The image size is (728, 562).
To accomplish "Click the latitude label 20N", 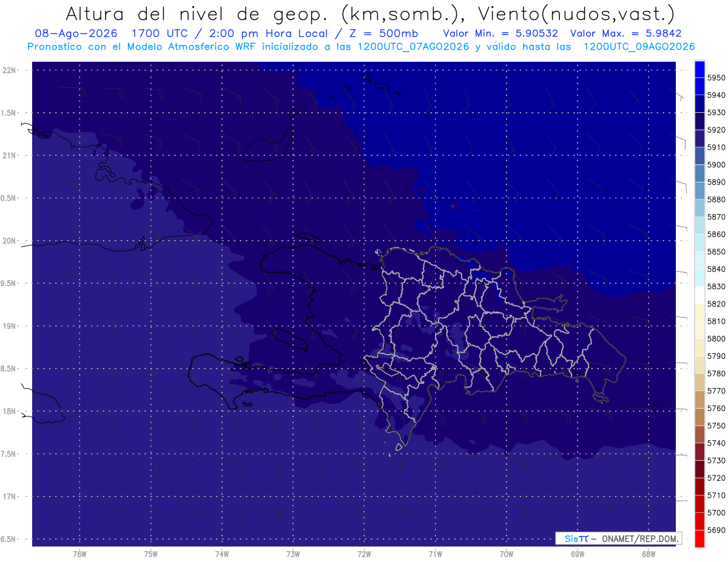I will point(8,241).
